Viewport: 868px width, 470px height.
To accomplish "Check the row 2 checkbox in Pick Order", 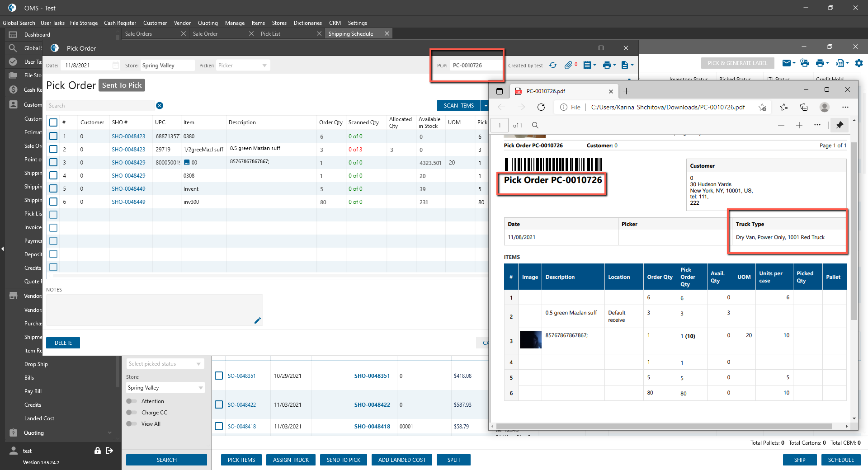I will pos(53,149).
